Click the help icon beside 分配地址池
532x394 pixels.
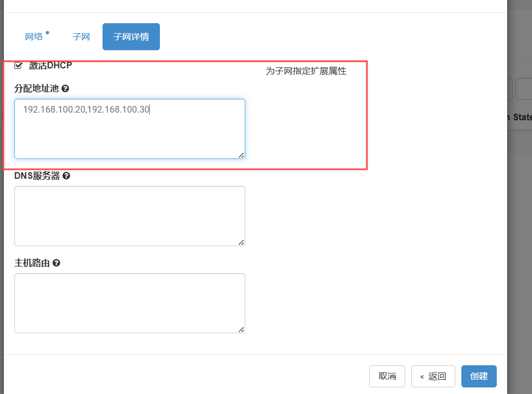65,88
